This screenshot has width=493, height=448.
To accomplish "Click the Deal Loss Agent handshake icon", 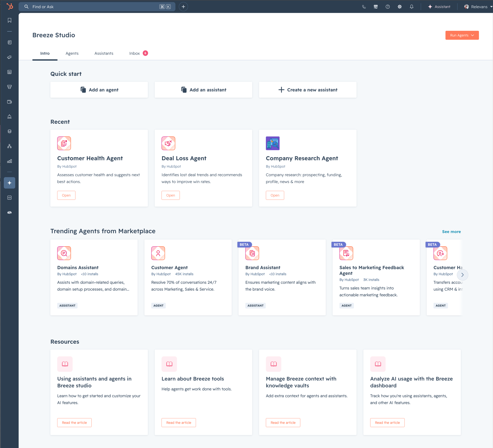I will tap(168, 143).
